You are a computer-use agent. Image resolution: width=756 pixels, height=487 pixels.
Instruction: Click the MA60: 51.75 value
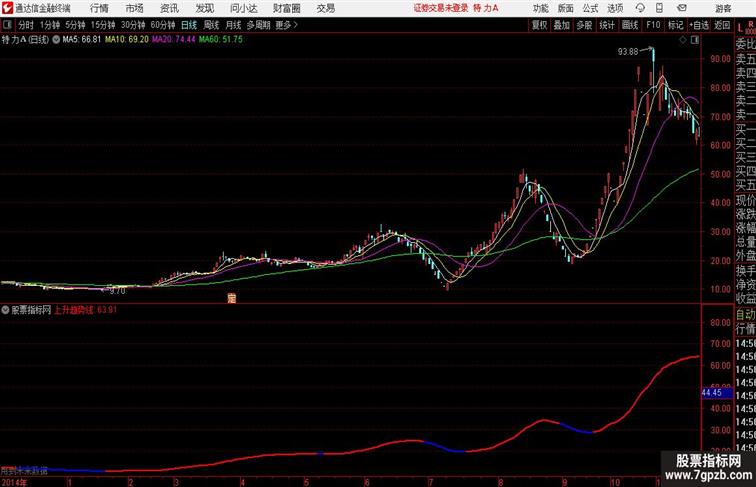(221, 40)
